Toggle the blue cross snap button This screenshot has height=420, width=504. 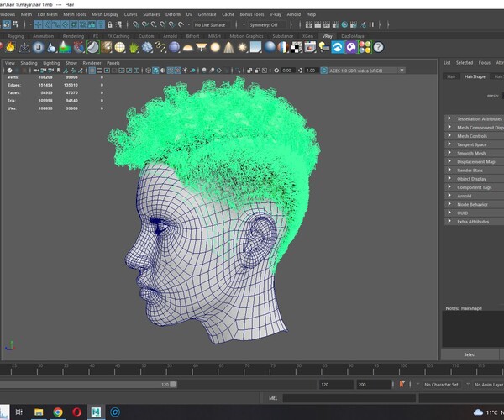click(38, 24)
